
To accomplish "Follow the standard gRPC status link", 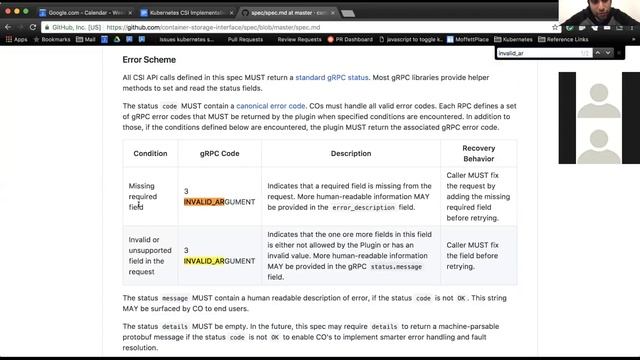I will (331, 78).
